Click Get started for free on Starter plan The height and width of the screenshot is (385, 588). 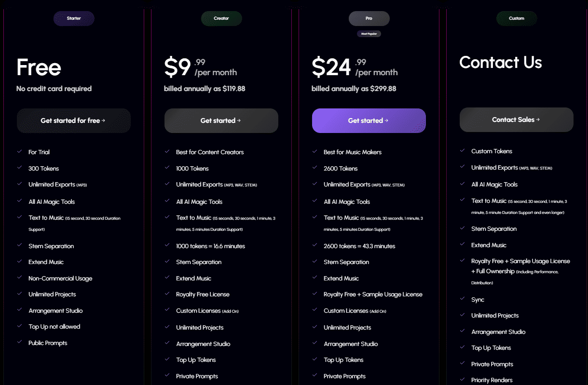pos(73,120)
